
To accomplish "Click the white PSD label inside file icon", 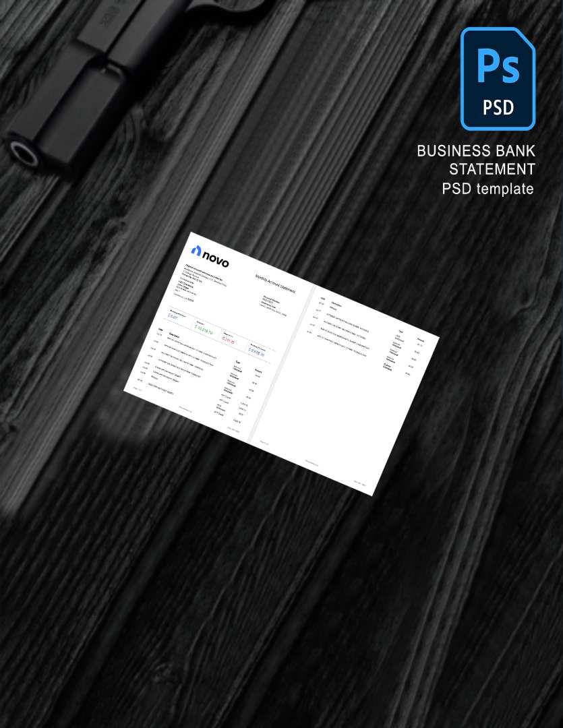I will click(498, 107).
